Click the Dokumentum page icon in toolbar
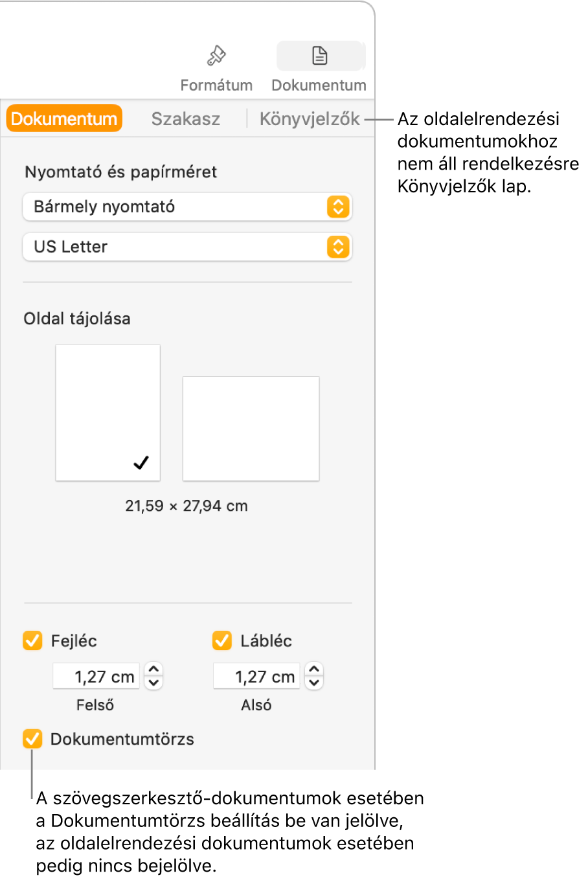Image resolution: width=588 pixels, height=882 pixels. (320, 56)
